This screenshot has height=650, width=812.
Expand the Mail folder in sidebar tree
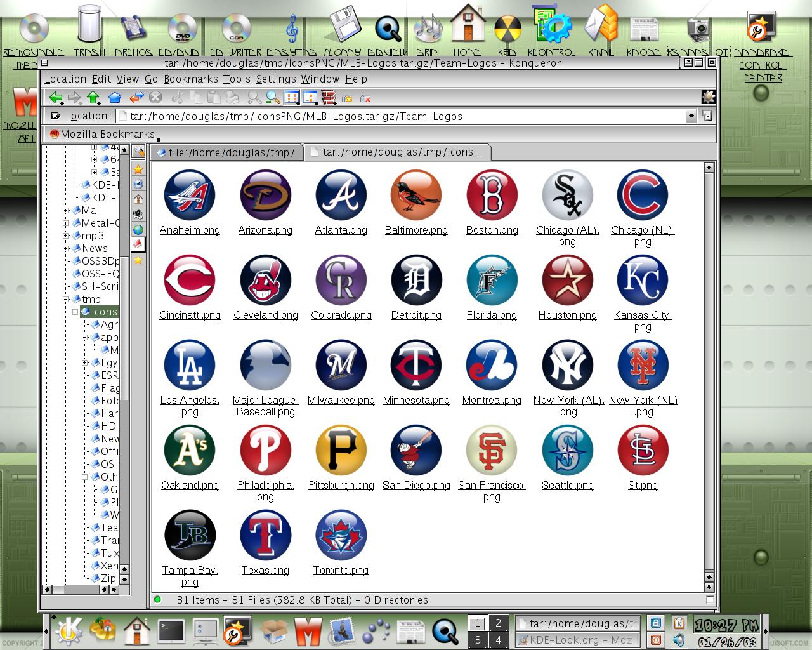(x=66, y=210)
